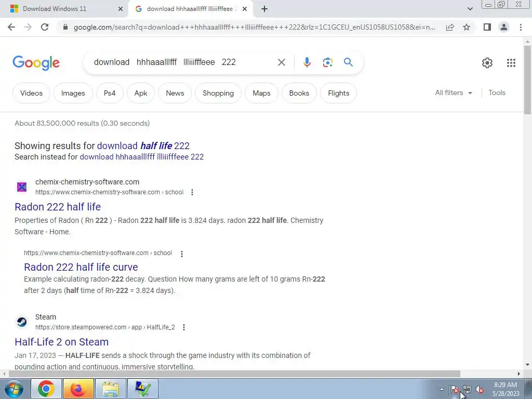The image size is (532, 399).
Task: Open the options menu for the Radon 222 half life curve result
Action: [182, 254]
